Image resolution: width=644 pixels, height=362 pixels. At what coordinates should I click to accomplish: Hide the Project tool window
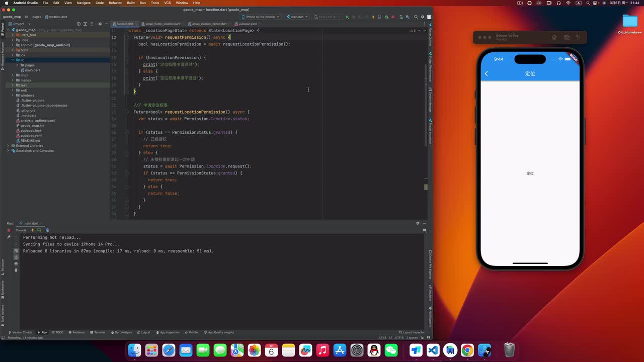pyautogui.click(x=106, y=24)
